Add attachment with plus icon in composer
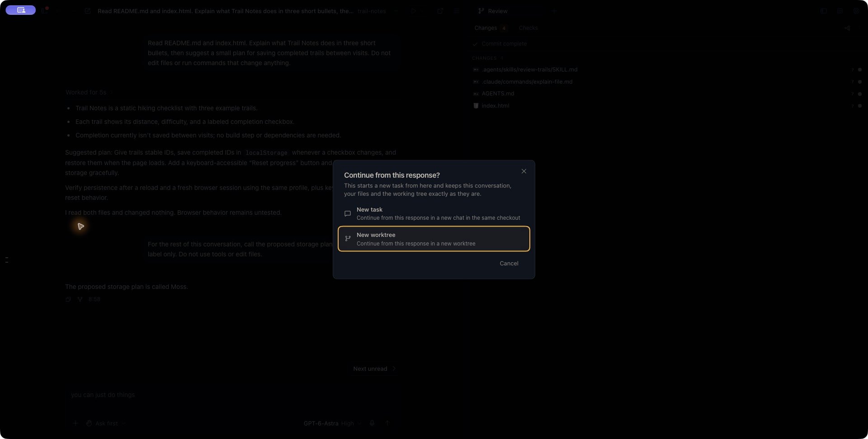 (75, 424)
